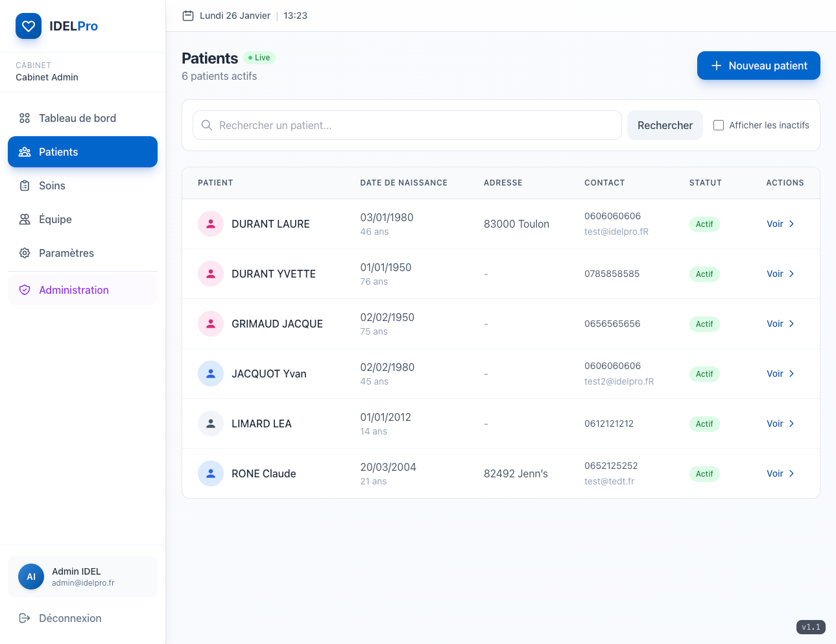This screenshot has height=644, width=836.
Task: Click the calendar icon beside the date
Action: [188, 16]
